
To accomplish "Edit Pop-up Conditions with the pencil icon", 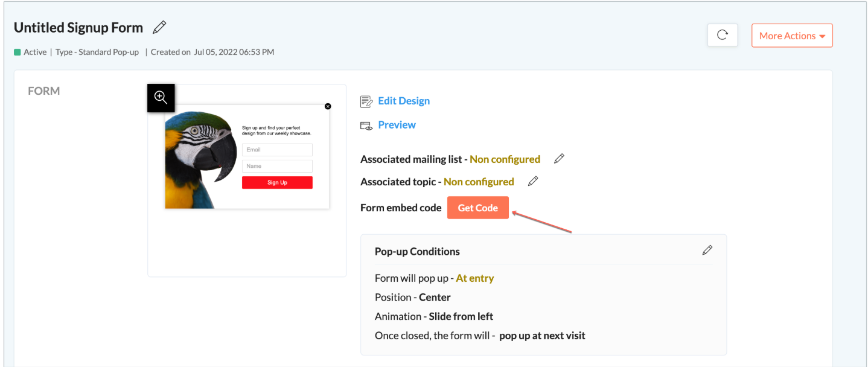I will 707,250.
